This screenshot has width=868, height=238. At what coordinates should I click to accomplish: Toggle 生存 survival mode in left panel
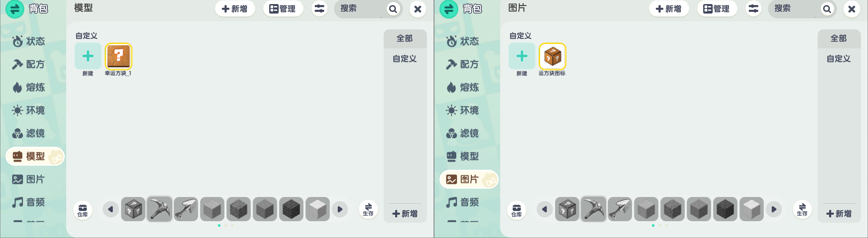pyautogui.click(x=368, y=209)
